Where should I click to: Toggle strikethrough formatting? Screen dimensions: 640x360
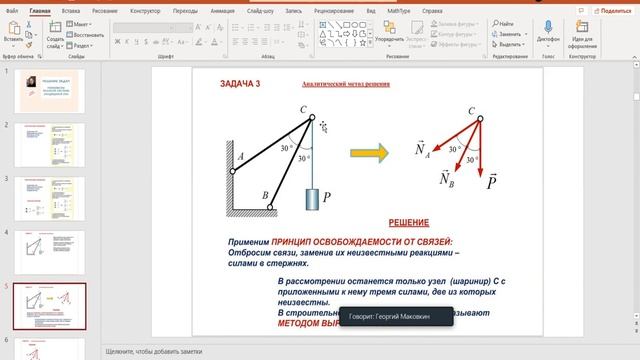coord(156,42)
